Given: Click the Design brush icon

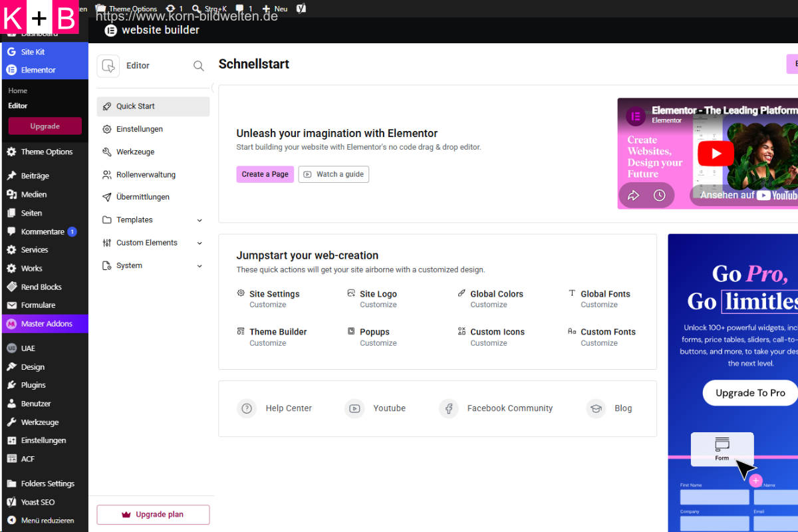Looking at the screenshot, I should pyautogui.click(x=11, y=367).
